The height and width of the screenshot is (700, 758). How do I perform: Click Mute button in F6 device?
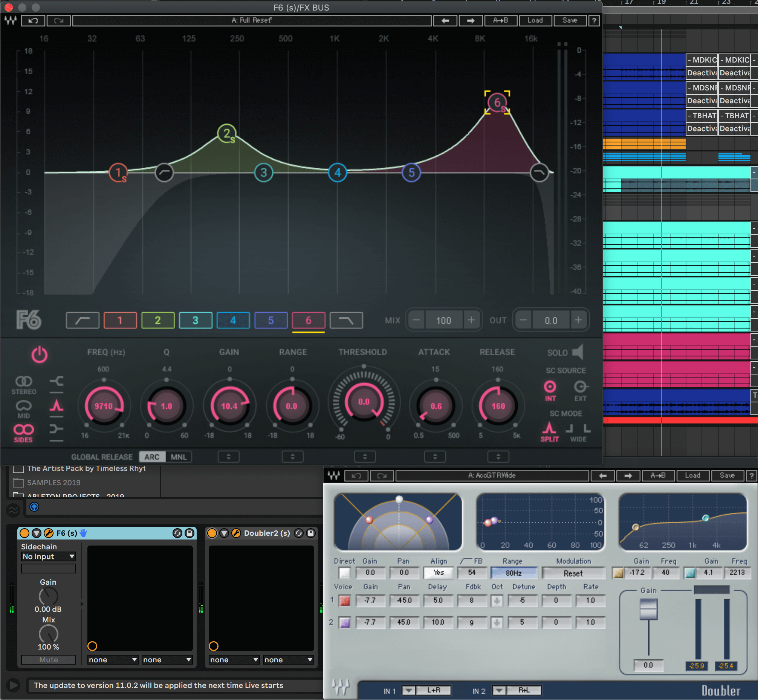tap(49, 659)
